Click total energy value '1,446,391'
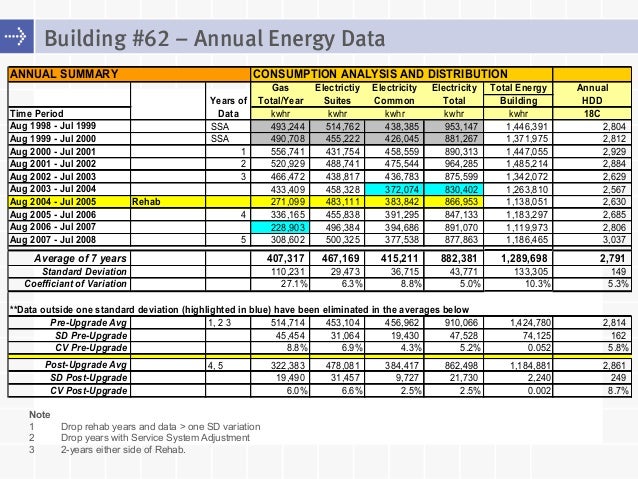638x479 pixels. click(x=527, y=127)
